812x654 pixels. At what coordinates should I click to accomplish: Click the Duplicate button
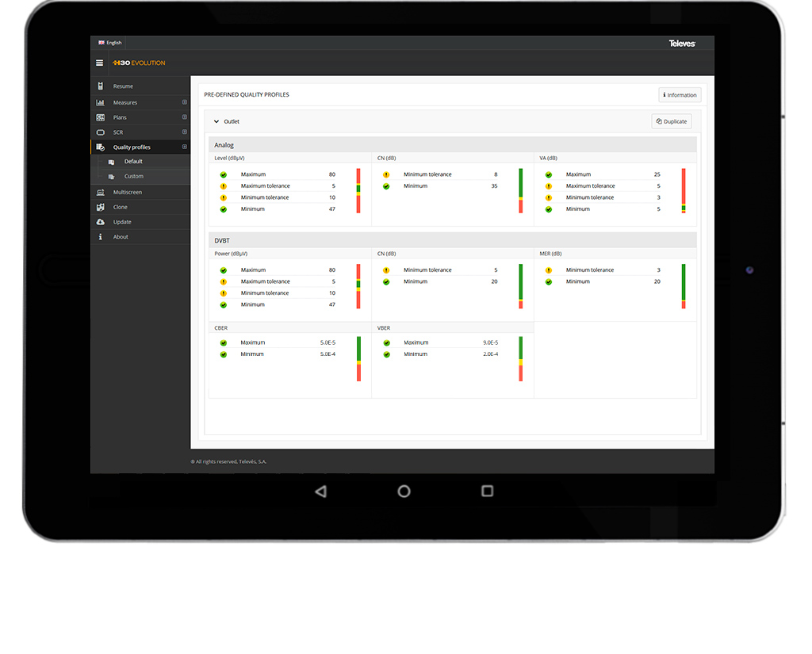671,121
